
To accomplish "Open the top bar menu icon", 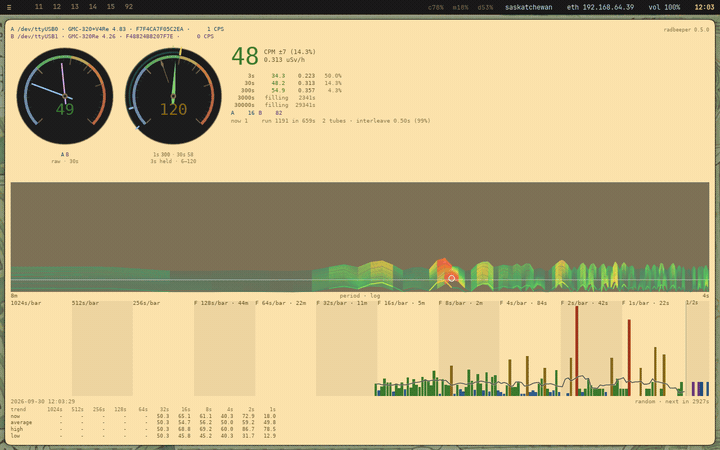I will (9, 7).
